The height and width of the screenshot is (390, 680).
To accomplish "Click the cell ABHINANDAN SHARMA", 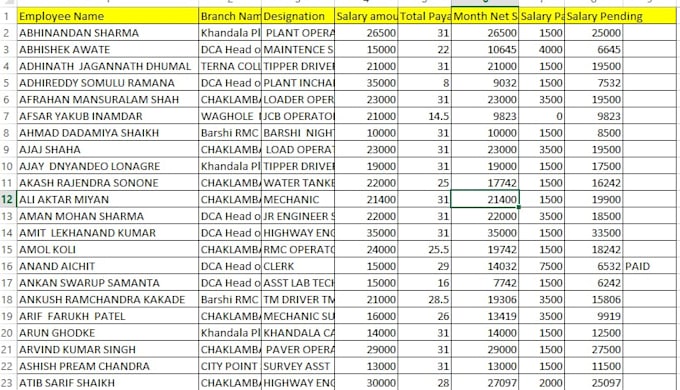I will click(108, 33).
